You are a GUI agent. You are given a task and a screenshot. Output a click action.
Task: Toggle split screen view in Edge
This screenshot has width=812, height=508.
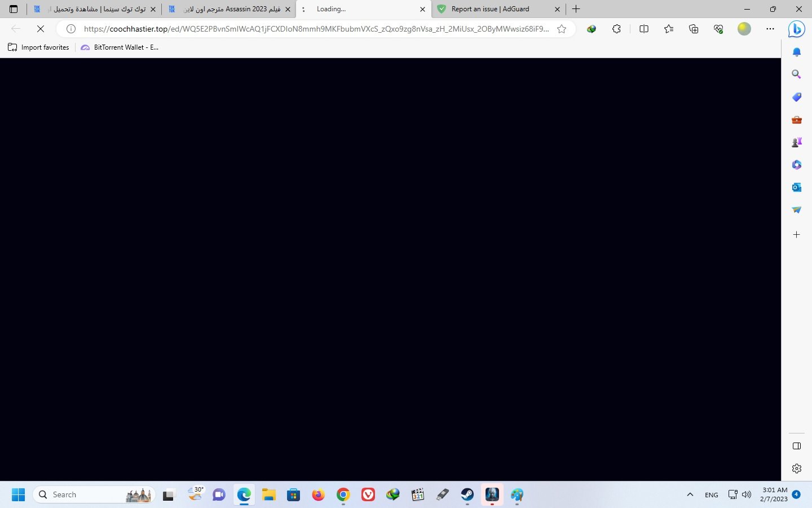pos(643,29)
